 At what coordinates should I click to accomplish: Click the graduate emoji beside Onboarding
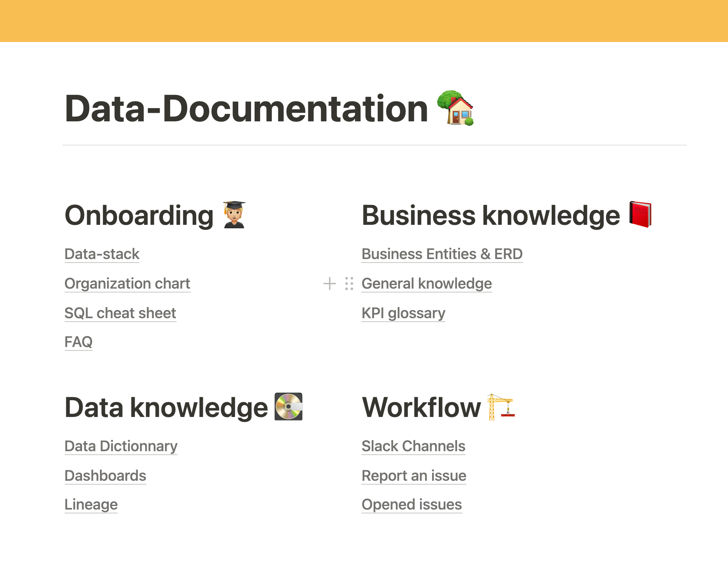[234, 215]
